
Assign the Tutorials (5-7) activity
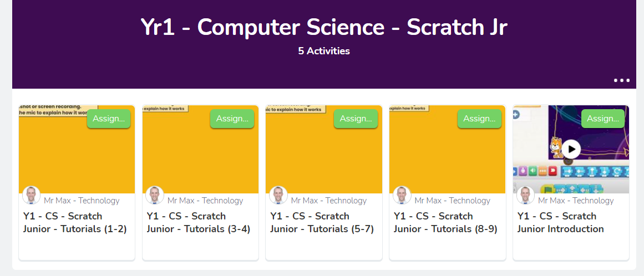click(356, 119)
